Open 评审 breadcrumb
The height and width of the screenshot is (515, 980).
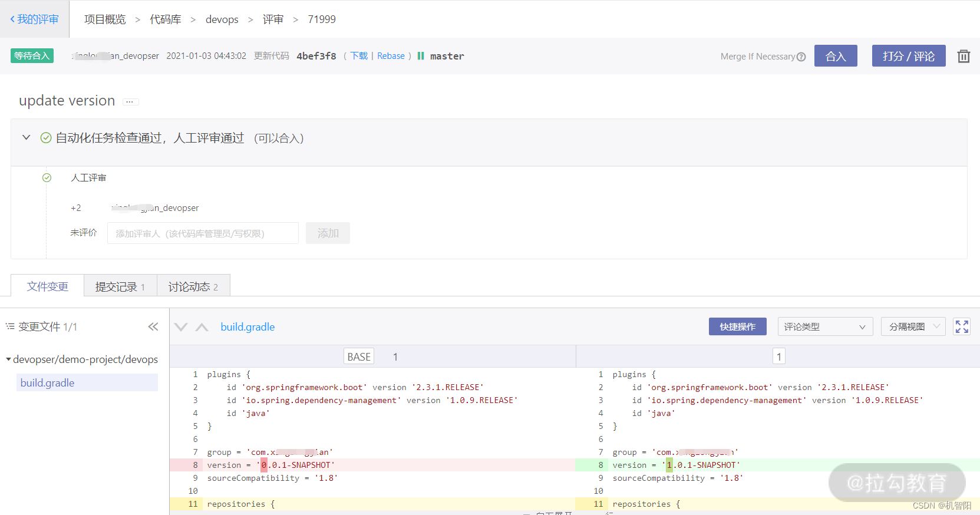pos(273,19)
